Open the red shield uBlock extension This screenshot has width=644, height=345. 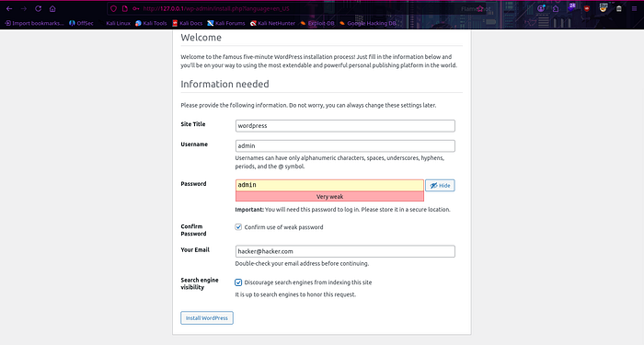click(x=587, y=8)
